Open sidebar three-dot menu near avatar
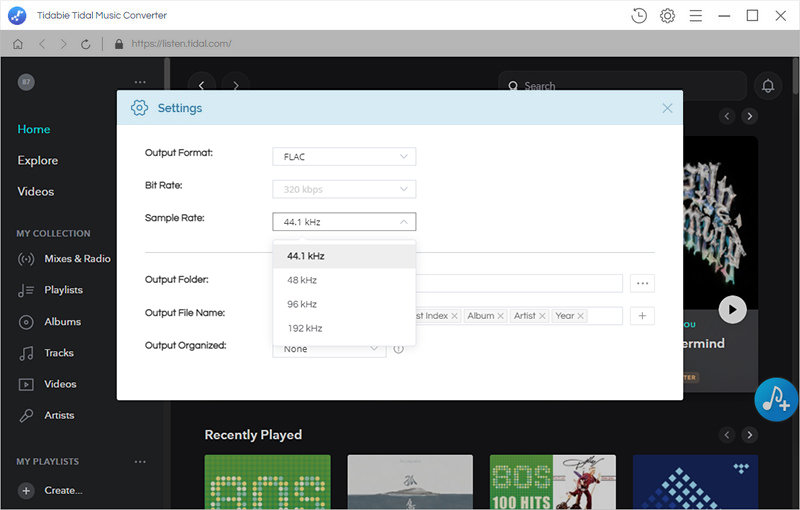This screenshot has width=800, height=510. point(140,82)
